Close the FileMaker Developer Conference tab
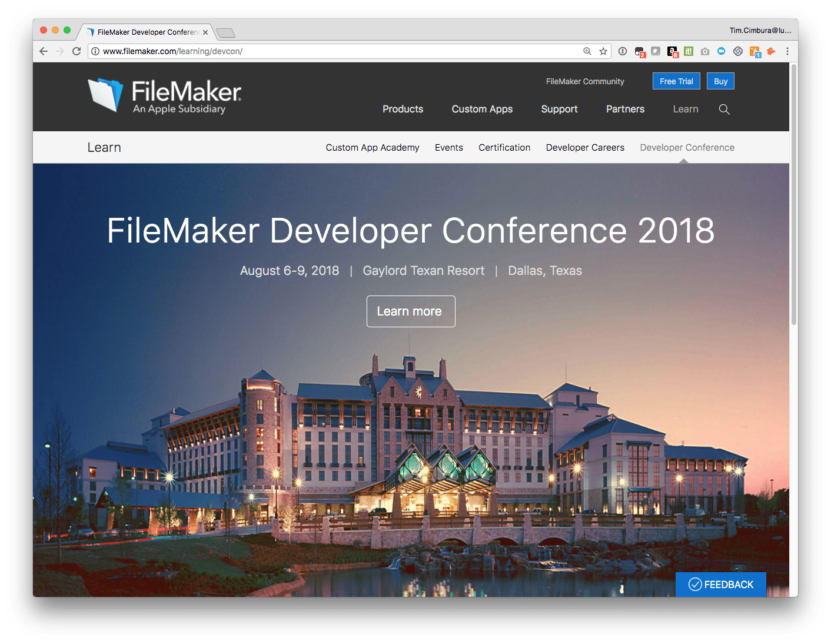Viewport: 831px width, 644px height. click(205, 32)
